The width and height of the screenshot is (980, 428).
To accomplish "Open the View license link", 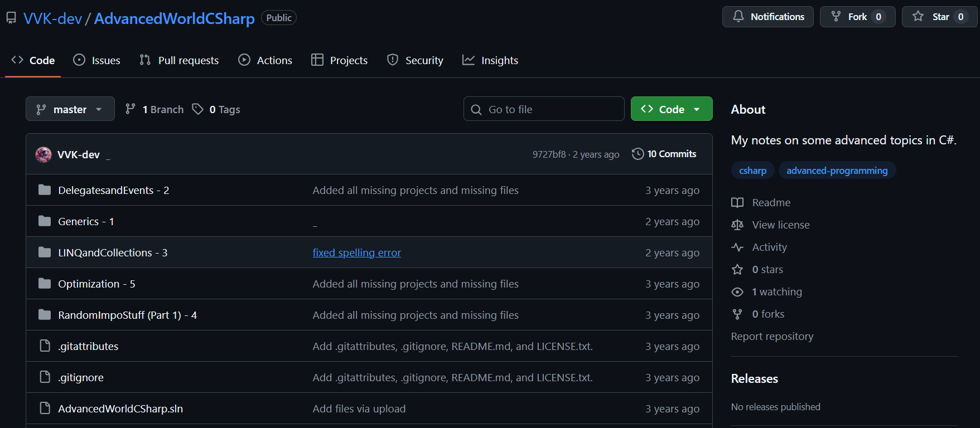I will coord(770,225).
